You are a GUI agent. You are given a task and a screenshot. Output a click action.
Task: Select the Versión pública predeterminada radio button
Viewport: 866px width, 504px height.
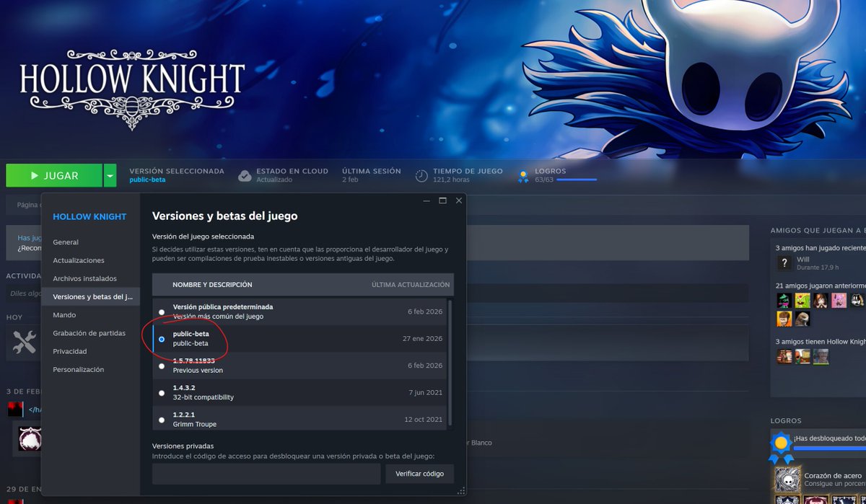[x=162, y=311]
